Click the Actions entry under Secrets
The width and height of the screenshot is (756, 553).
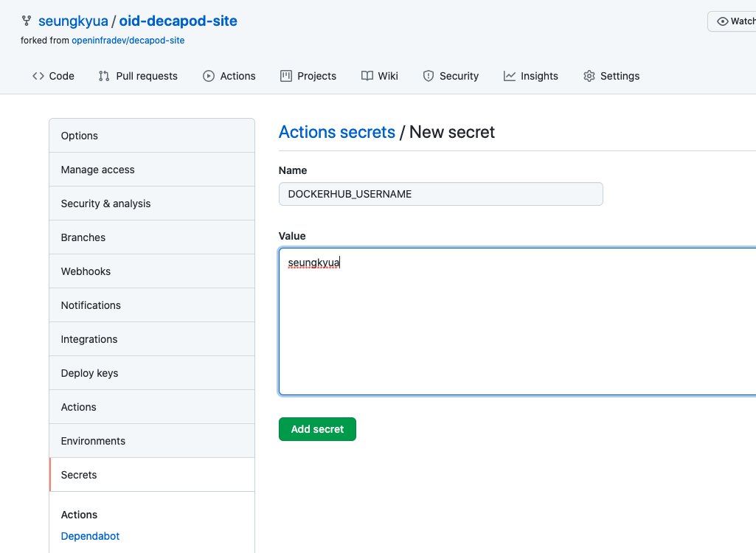[79, 515]
